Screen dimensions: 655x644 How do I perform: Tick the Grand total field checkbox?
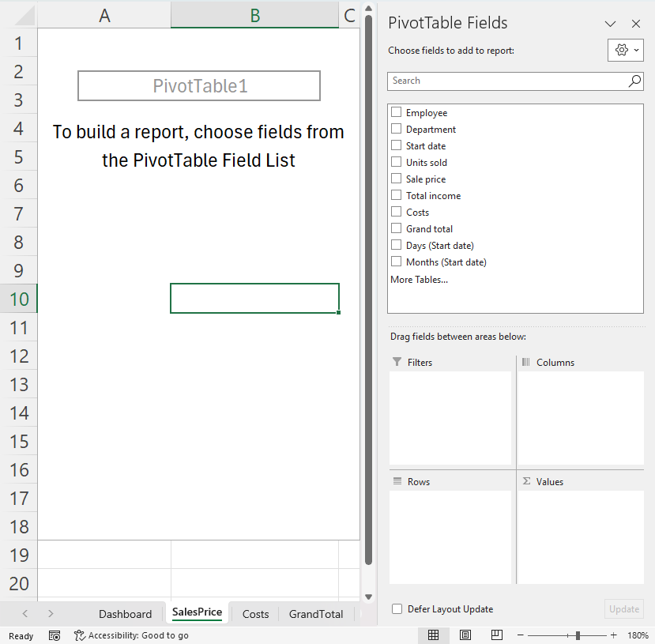[397, 228]
